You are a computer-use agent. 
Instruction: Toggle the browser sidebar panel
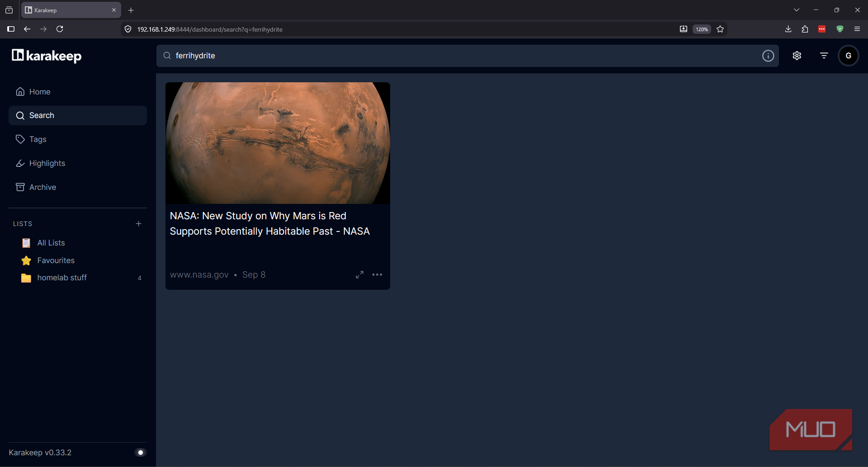coord(11,29)
